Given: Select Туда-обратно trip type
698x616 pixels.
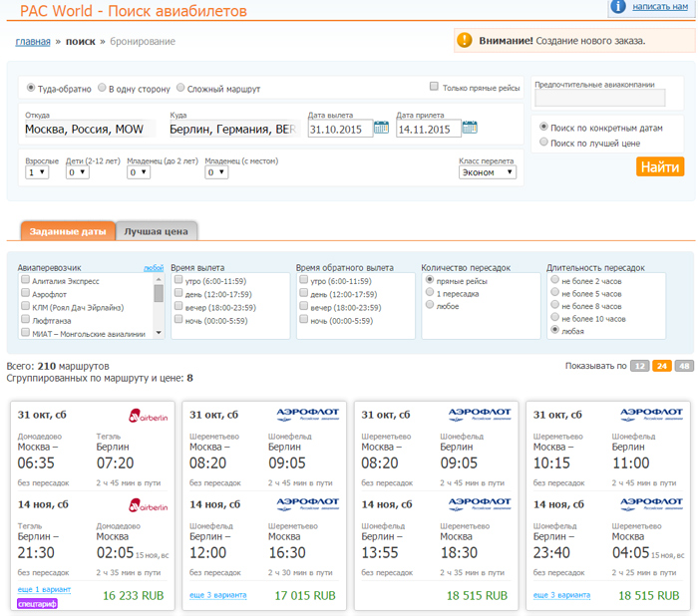Looking at the screenshot, I should (x=31, y=88).
